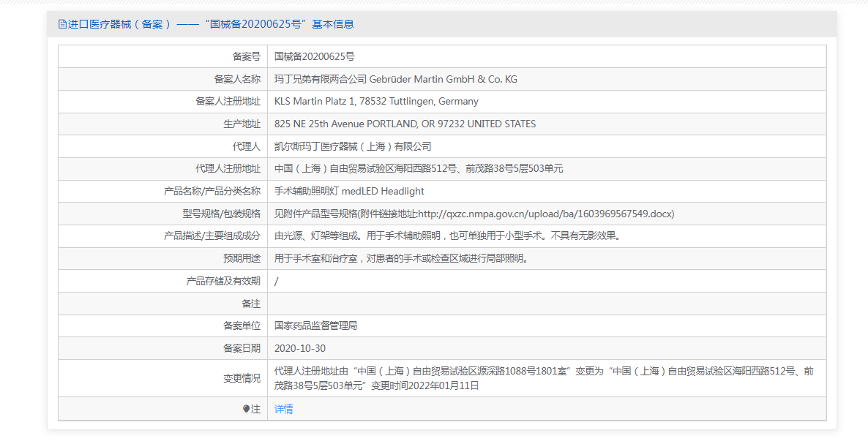Select the text 用于手术室和治疗室
This screenshot has width=868, height=444.
[403, 258]
